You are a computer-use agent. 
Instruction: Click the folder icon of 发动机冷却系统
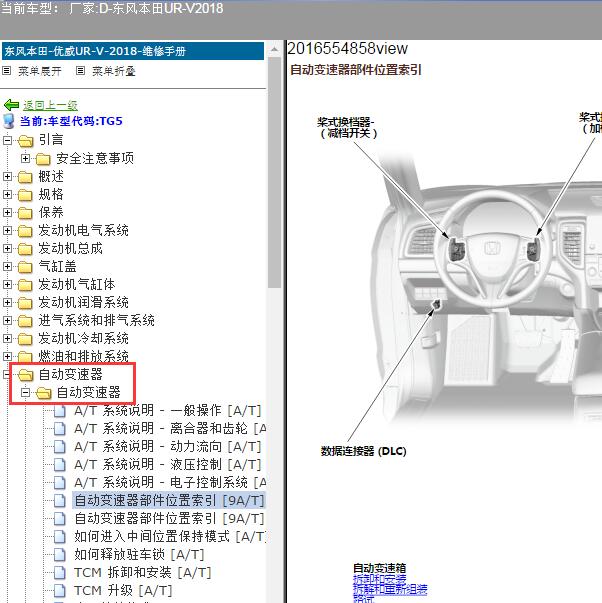25,339
